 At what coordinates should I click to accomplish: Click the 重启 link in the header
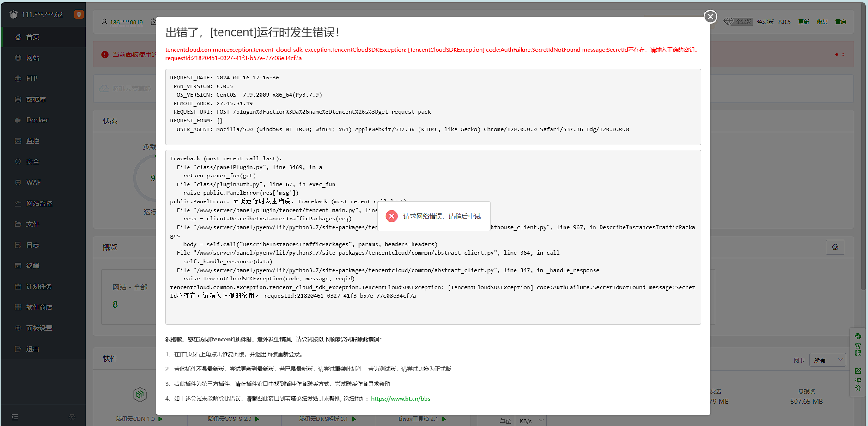[x=841, y=22]
